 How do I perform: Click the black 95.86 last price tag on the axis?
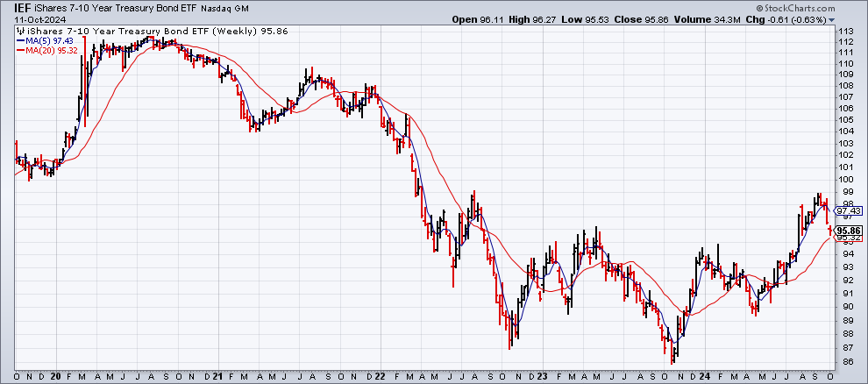click(x=848, y=231)
